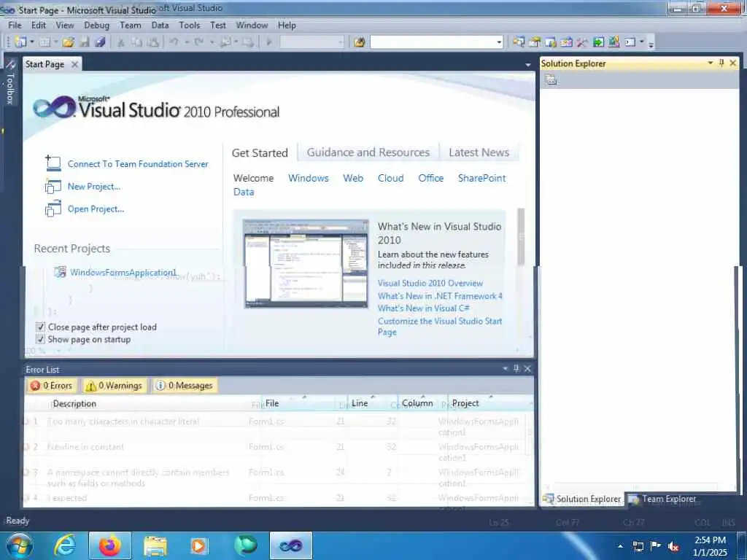
Task: Toggle the 0 Errors filter button
Action: pyautogui.click(x=52, y=385)
